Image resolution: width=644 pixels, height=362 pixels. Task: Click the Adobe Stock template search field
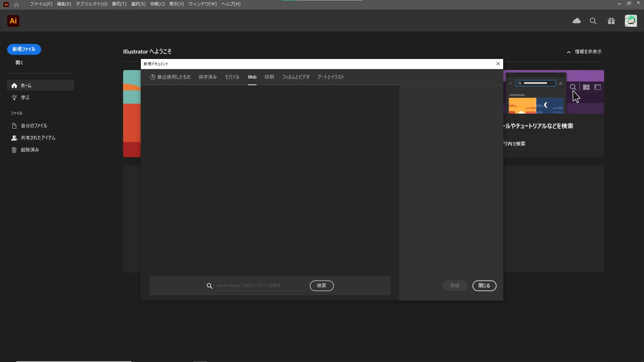point(260,286)
